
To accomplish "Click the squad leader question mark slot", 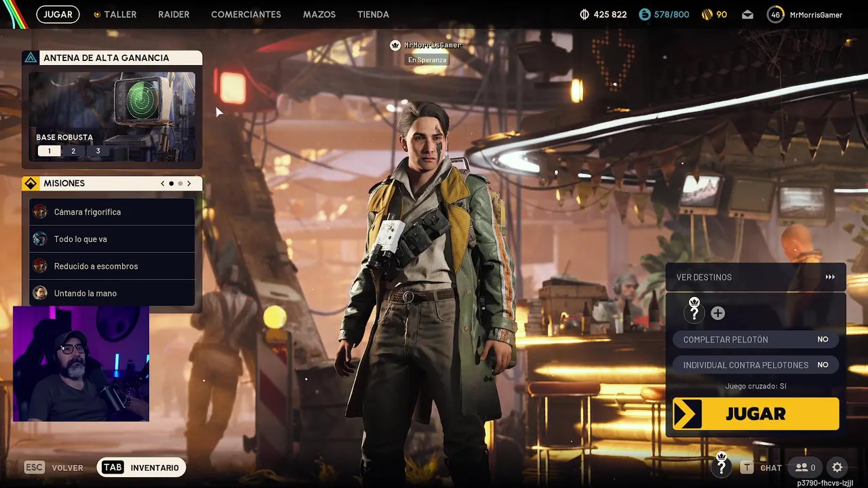I will pyautogui.click(x=694, y=310).
